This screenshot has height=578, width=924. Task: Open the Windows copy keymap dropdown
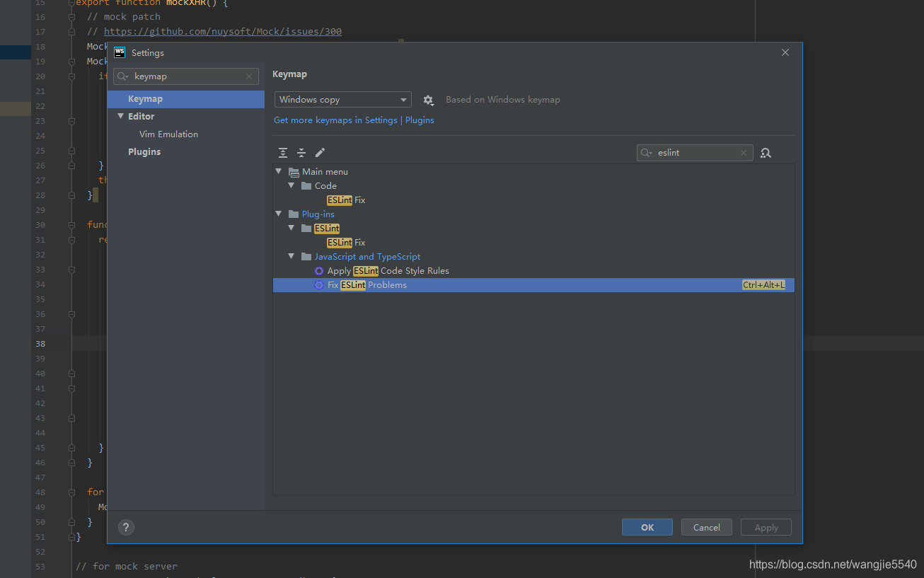coord(342,100)
